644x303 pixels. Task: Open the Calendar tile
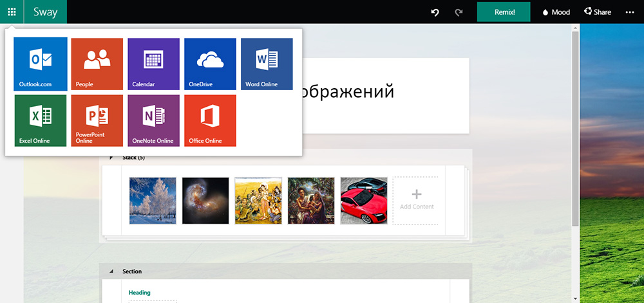click(154, 64)
